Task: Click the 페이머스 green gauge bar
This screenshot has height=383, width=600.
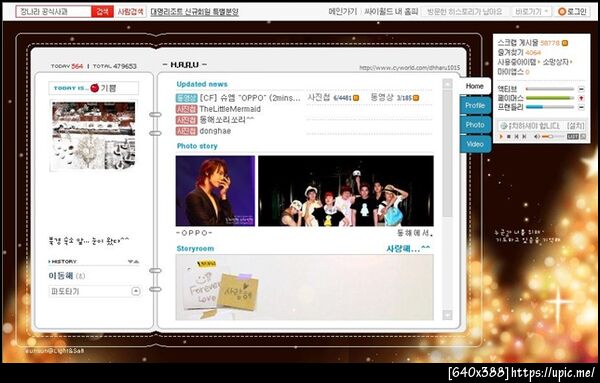Action: tap(550, 98)
